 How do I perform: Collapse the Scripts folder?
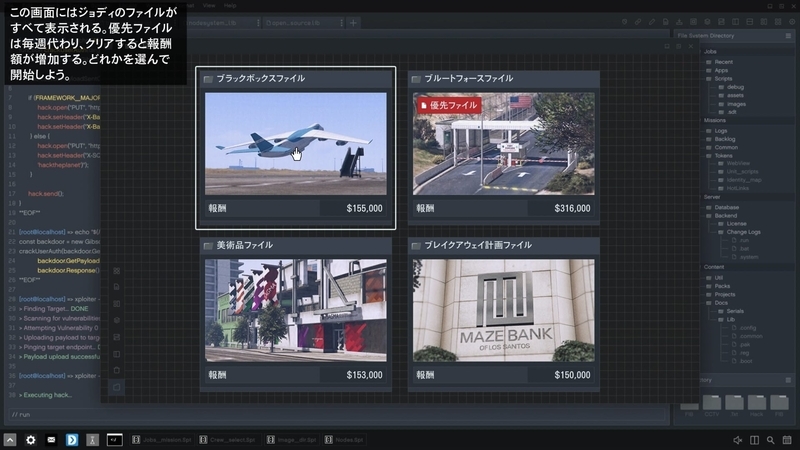tap(719, 79)
